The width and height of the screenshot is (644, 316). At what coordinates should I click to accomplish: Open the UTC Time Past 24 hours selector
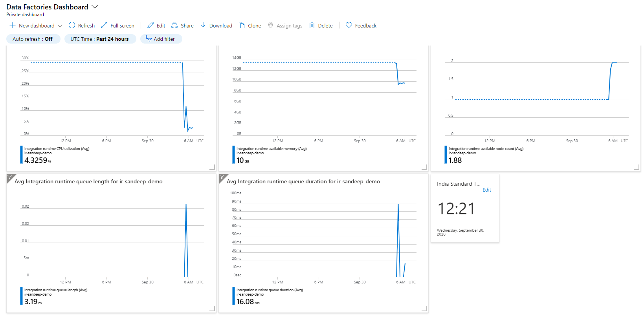click(x=100, y=39)
